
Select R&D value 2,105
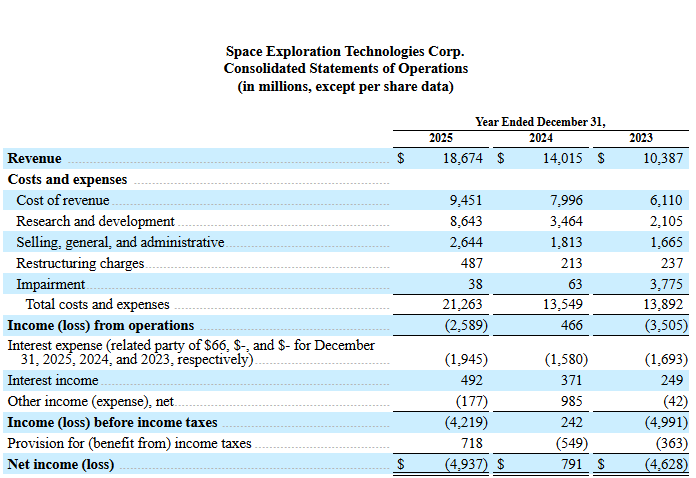pos(666,221)
